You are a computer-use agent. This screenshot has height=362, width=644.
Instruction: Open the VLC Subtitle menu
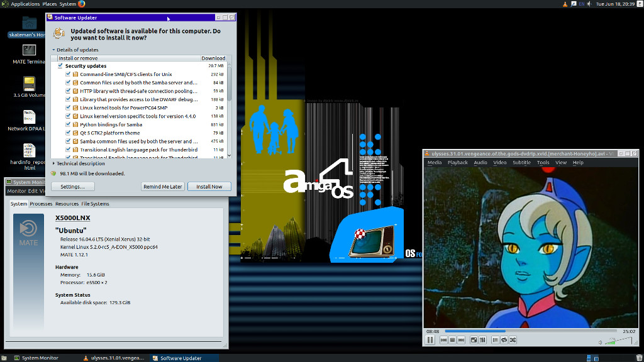[x=521, y=163]
